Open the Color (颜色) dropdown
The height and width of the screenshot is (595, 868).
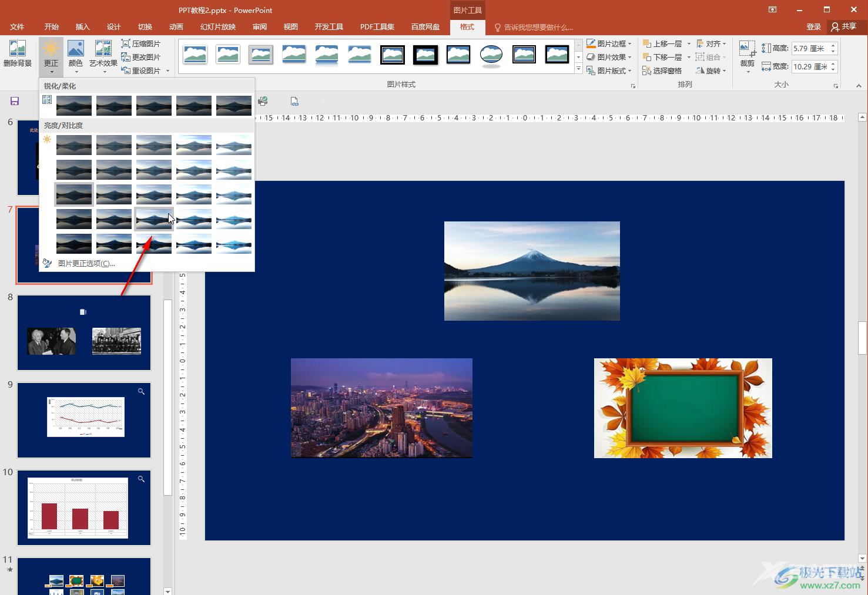click(x=76, y=57)
